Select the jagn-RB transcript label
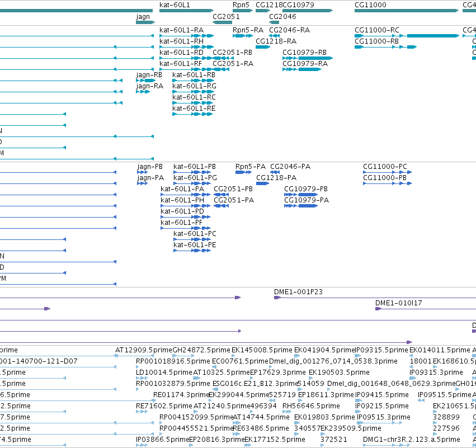This screenshot has width=476, height=448. click(149, 75)
